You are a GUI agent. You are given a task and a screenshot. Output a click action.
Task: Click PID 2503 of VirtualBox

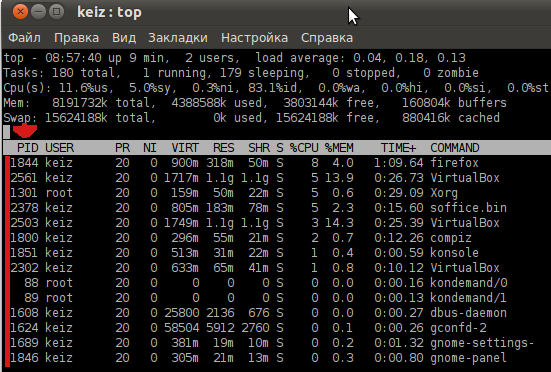click(x=24, y=223)
